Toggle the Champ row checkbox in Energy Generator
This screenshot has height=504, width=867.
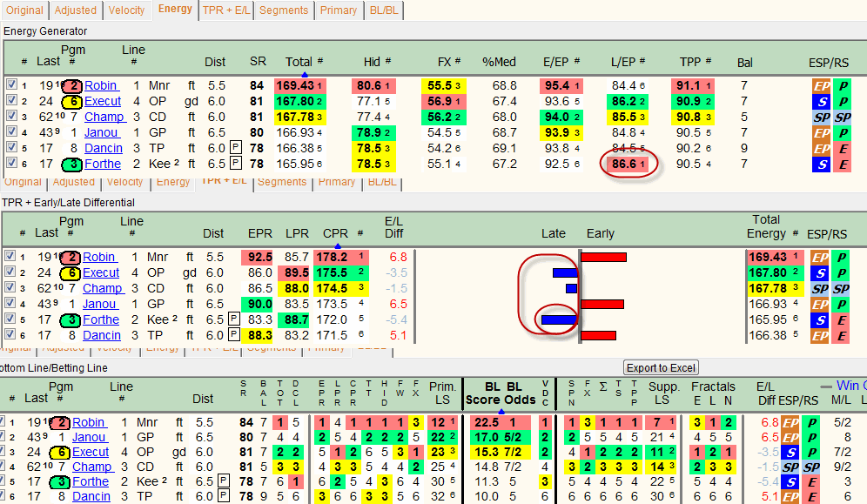pos(11,116)
